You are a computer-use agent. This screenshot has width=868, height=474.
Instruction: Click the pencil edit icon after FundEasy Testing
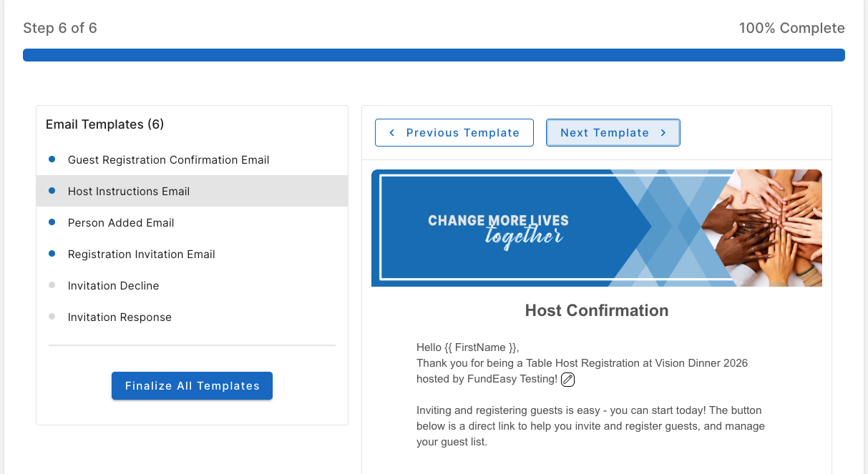coord(567,380)
